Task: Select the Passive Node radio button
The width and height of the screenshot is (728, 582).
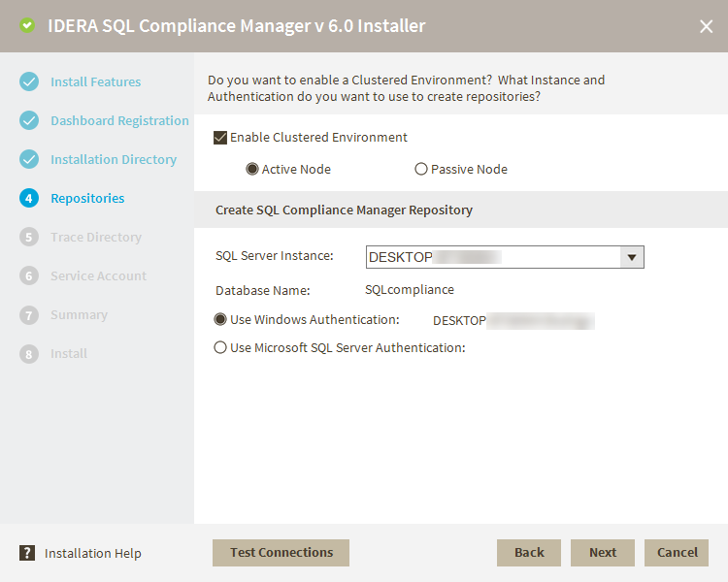Action: coord(421,169)
